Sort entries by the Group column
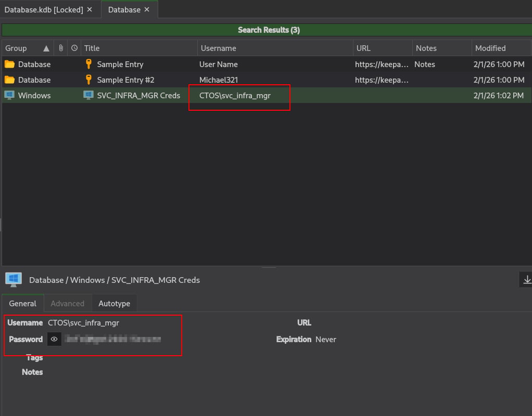The image size is (532, 416). [28, 48]
